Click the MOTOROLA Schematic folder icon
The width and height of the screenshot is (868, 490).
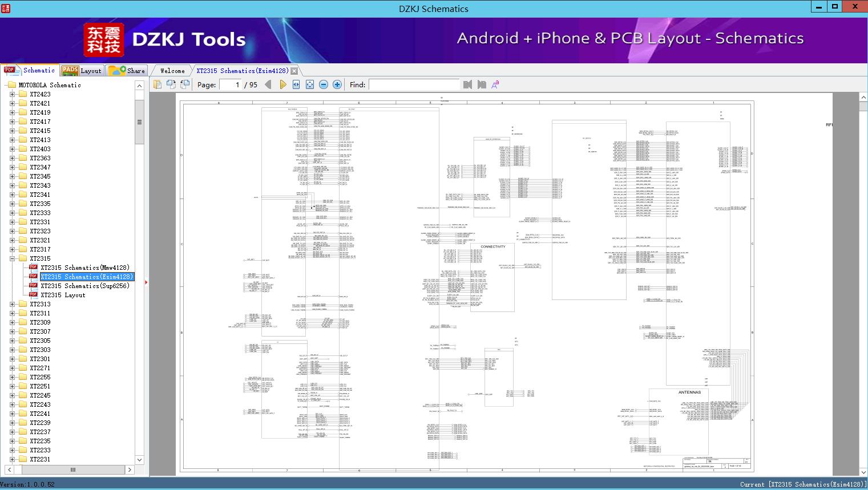coord(12,85)
